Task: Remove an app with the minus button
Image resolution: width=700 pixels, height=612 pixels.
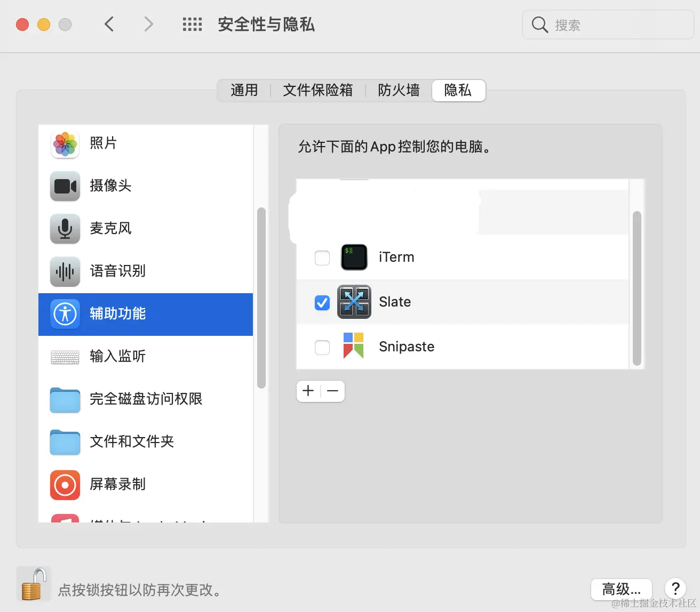Action: (x=333, y=391)
